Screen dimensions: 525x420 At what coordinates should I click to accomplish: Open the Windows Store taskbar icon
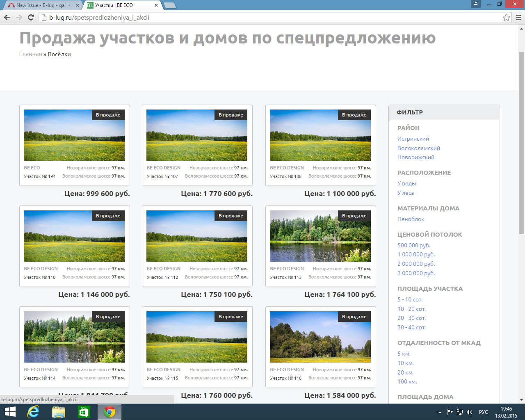[x=84, y=412]
